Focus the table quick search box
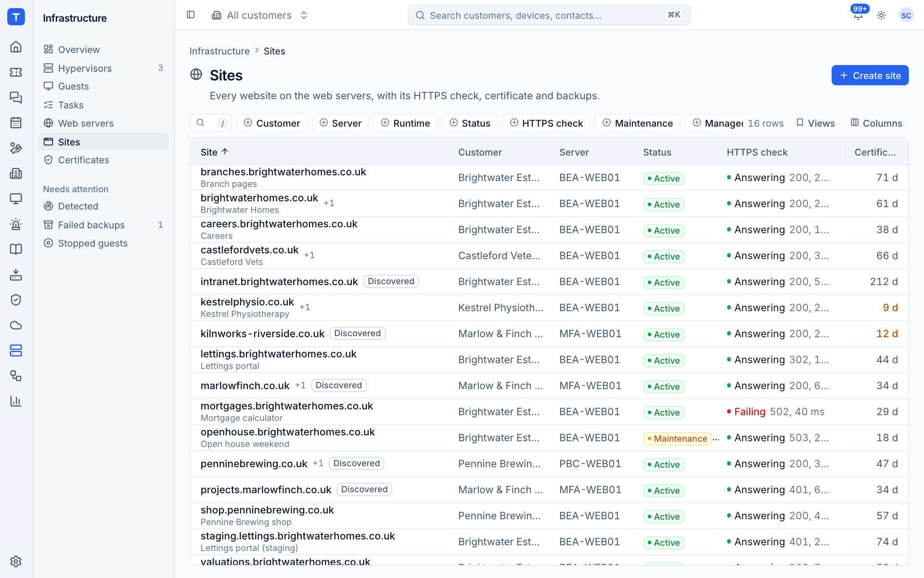924x578 pixels. click(x=211, y=123)
